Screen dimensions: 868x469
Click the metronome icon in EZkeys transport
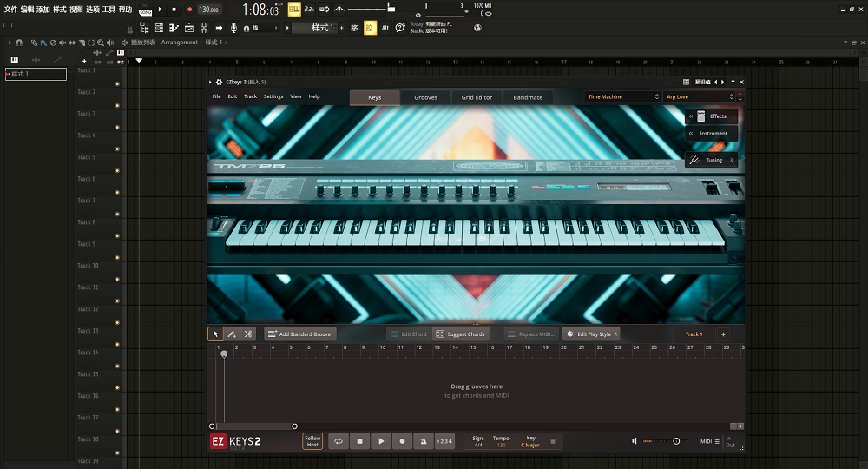[x=422, y=441]
